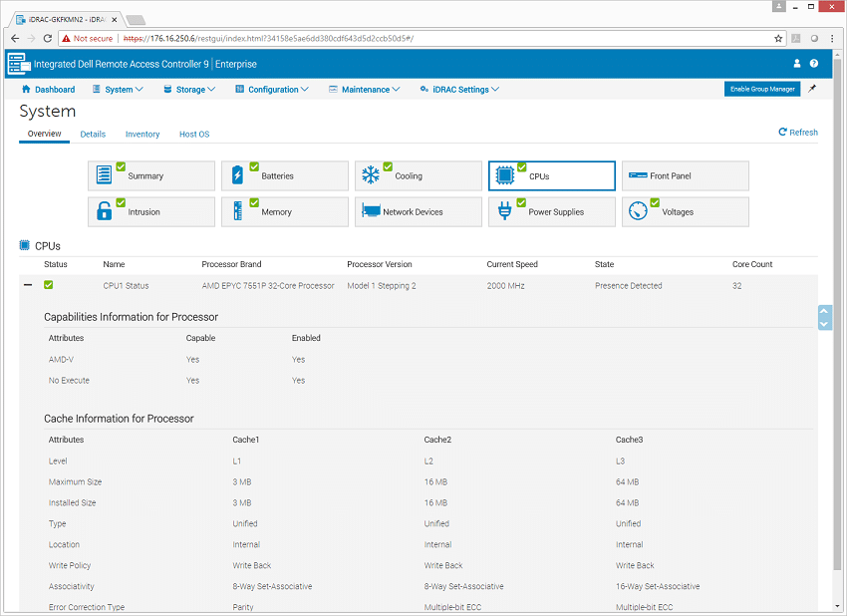
Task: Click the scrollbar down arrow
Action: click(838, 606)
